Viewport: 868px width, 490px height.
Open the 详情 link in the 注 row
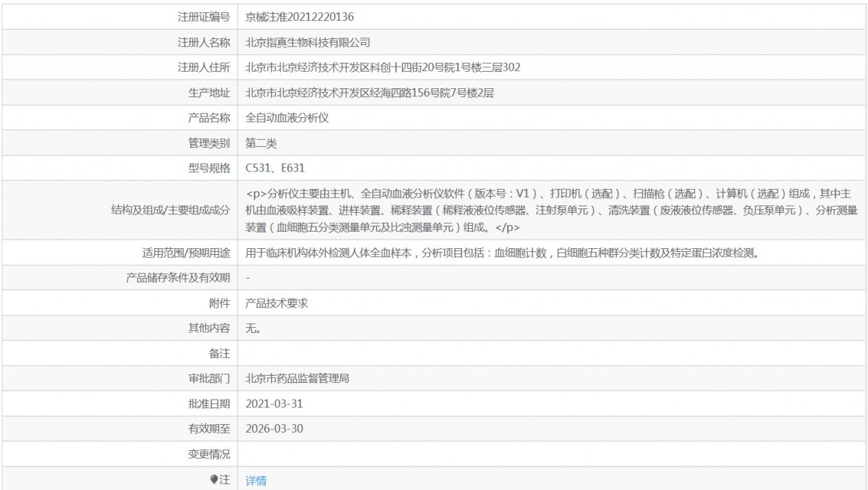pyautogui.click(x=256, y=481)
